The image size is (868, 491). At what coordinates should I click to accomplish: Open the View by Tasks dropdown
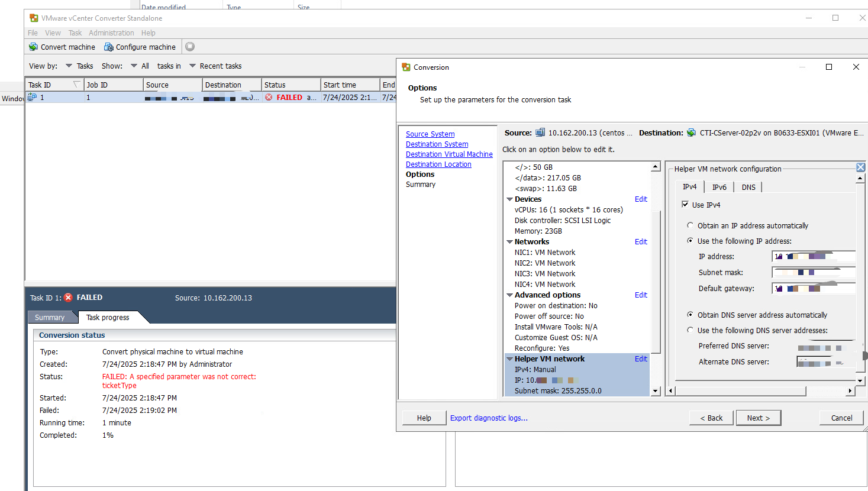(x=69, y=66)
